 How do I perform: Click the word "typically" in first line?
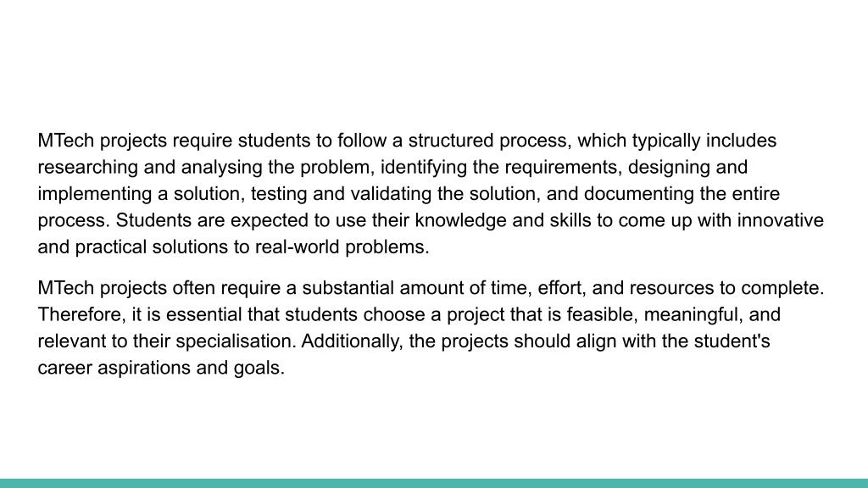pyautogui.click(x=666, y=141)
